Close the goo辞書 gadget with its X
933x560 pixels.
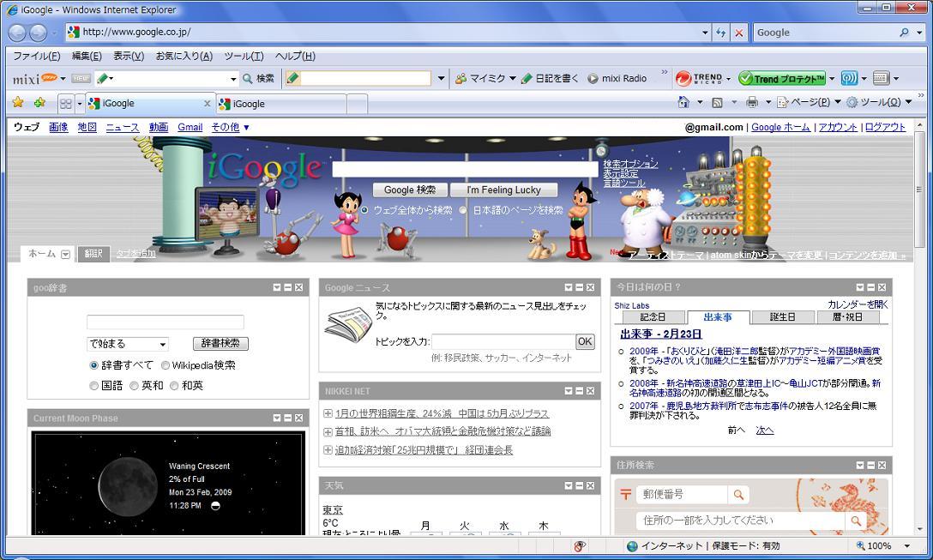point(298,287)
